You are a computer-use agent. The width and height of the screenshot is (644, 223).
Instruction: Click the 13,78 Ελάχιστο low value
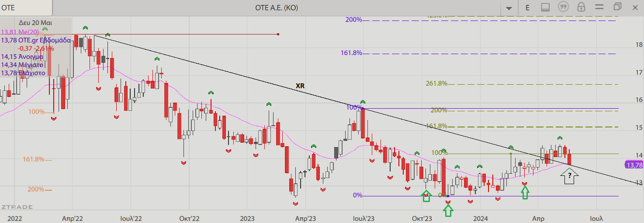(23, 73)
